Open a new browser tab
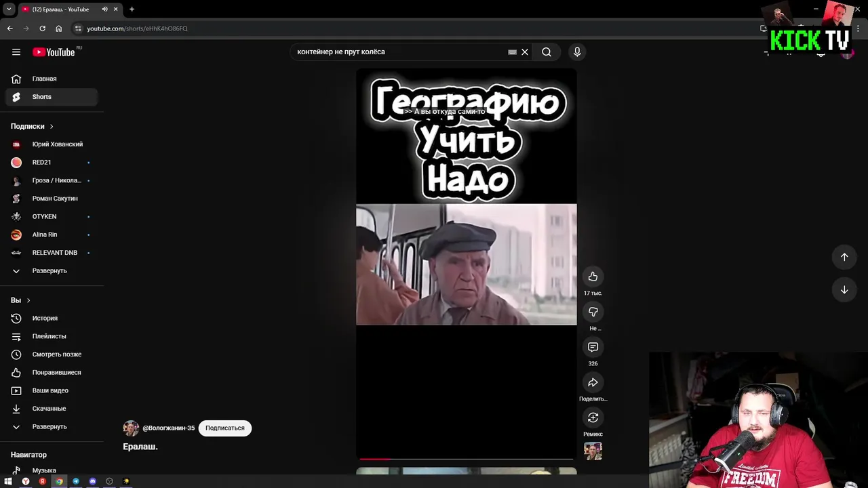The width and height of the screenshot is (868, 488). [132, 9]
